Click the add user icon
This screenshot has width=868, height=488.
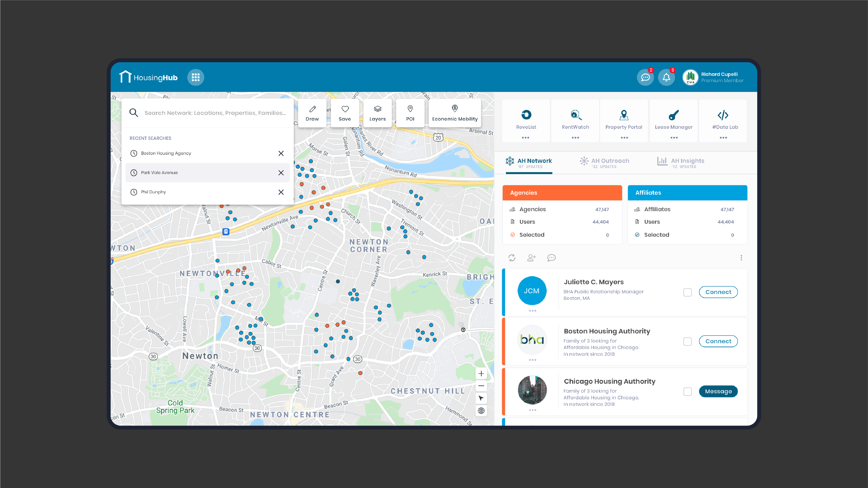click(531, 258)
